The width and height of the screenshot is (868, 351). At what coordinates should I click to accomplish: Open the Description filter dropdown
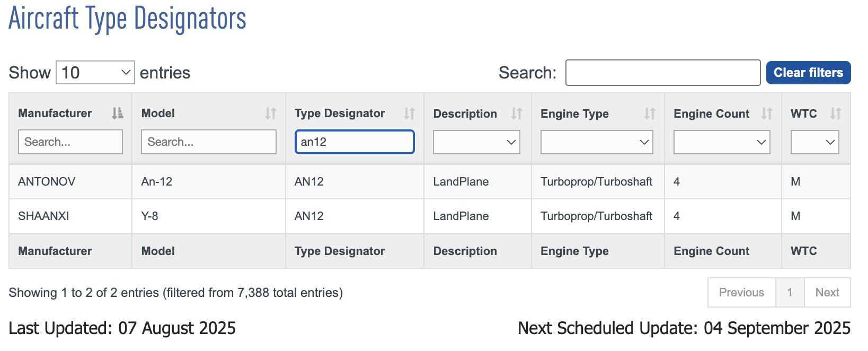[476, 142]
